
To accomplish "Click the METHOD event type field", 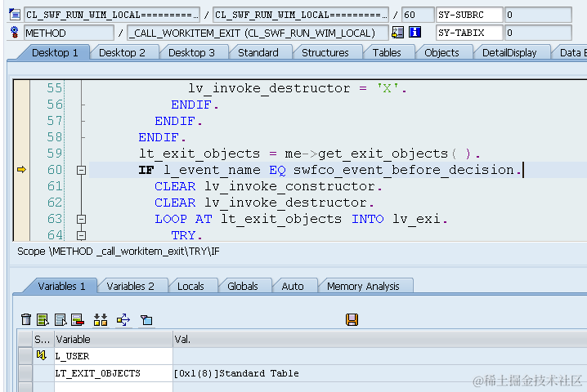I will tap(69, 33).
